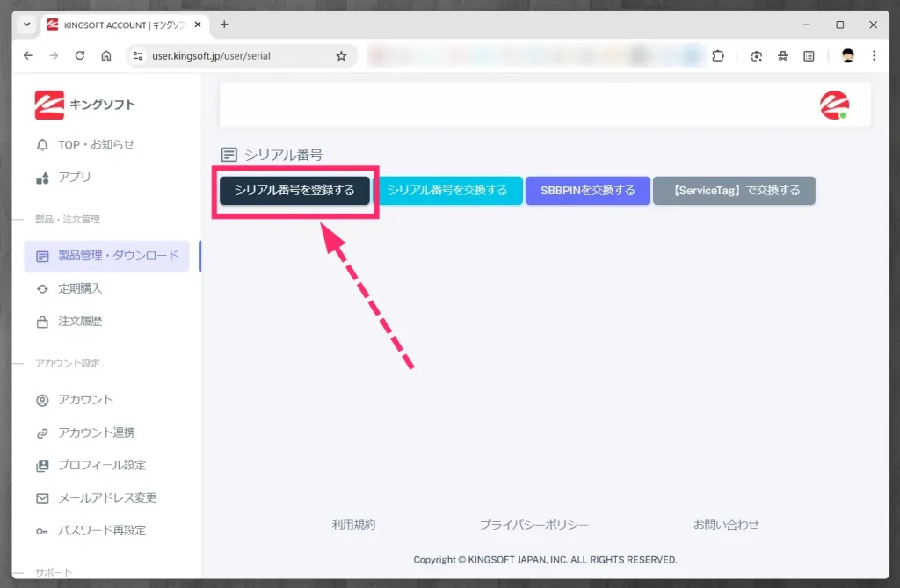Open パスワード再設定 password reset
This screenshot has height=588, width=900.
tap(101, 530)
